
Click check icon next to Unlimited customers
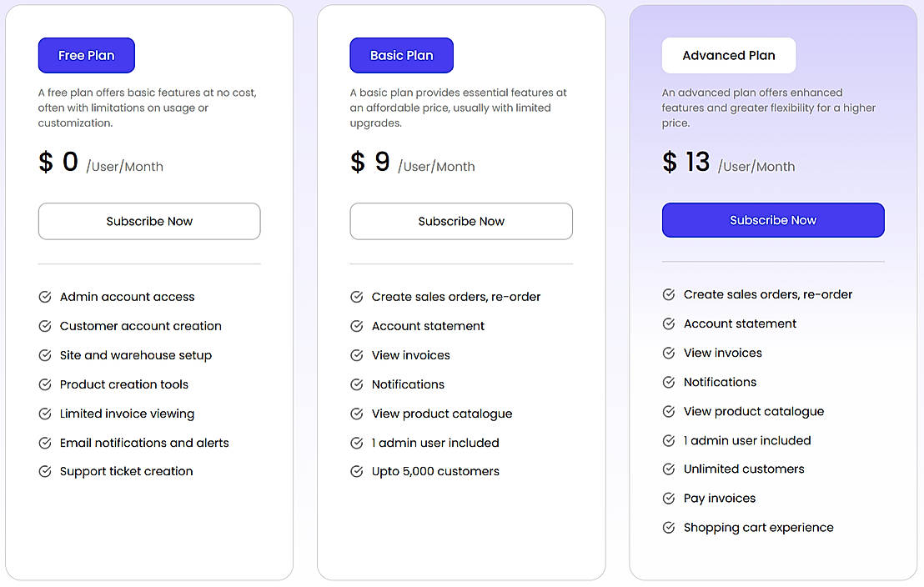click(x=669, y=469)
